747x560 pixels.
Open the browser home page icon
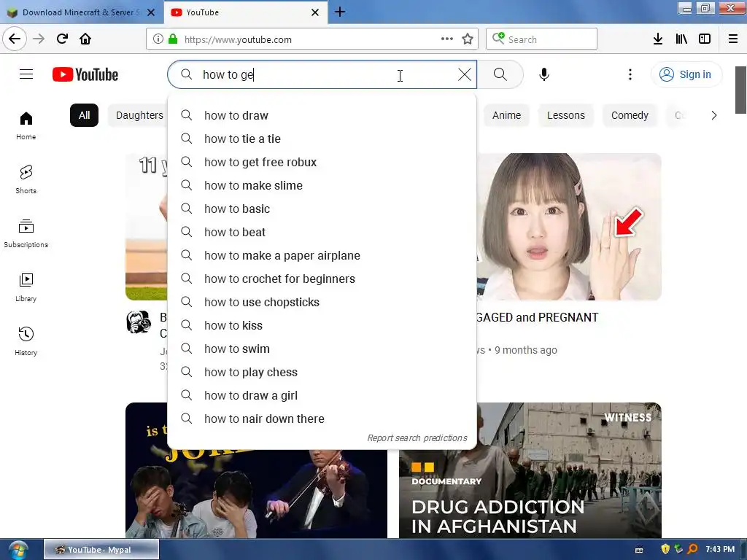(x=85, y=39)
